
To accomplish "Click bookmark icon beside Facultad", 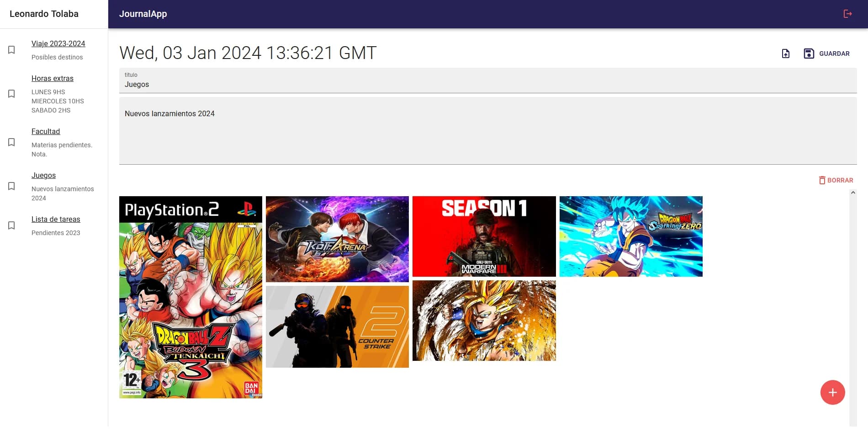I will click(12, 142).
